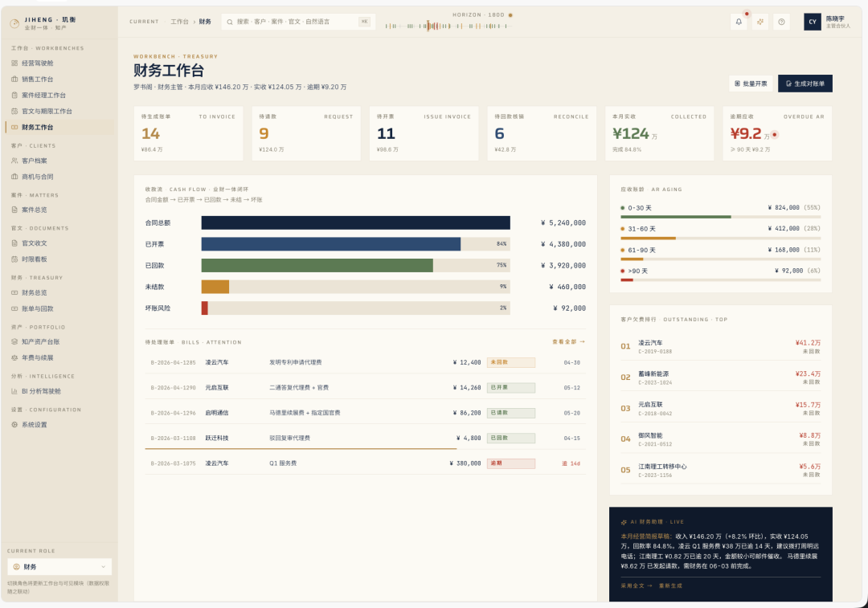Go to 财务总览 in the sidebar
Screen dimensions: 868x608
coord(59,292)
